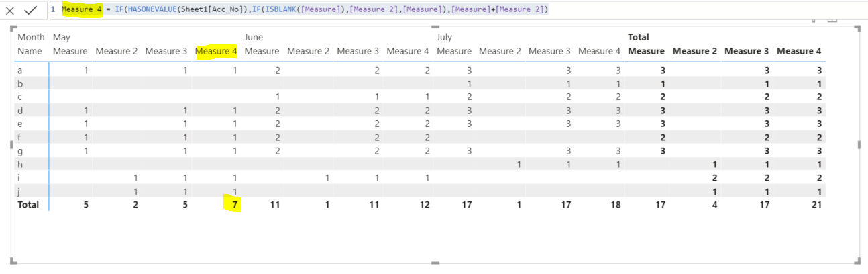This screenshot has height=274, width=868.
Task: Click the Name row header label
Action: coord(30,51)
